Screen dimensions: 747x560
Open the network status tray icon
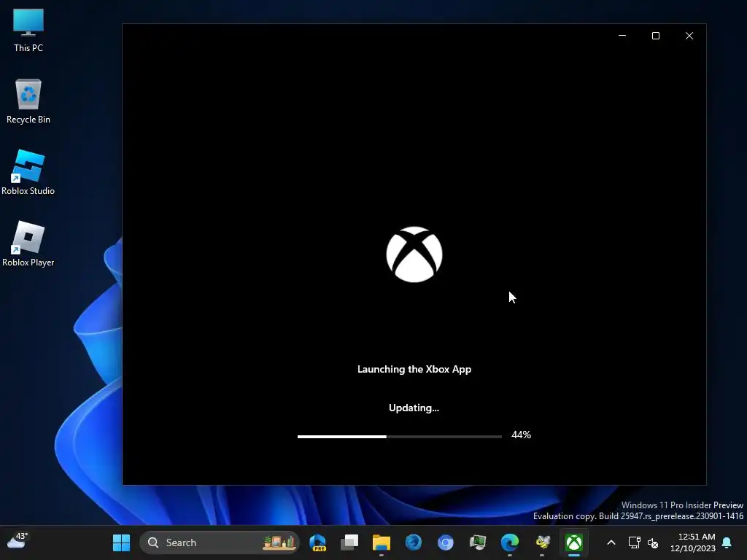(x=634, y=542)
